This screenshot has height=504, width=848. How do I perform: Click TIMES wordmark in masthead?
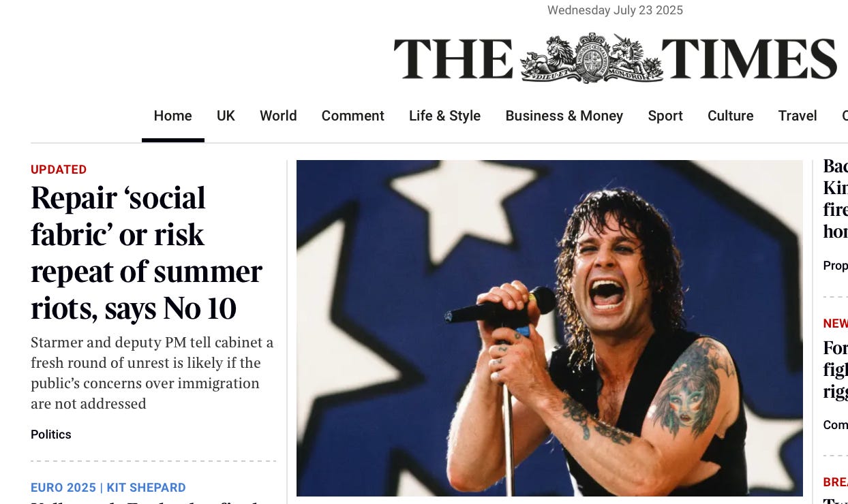tap(750, 59)
